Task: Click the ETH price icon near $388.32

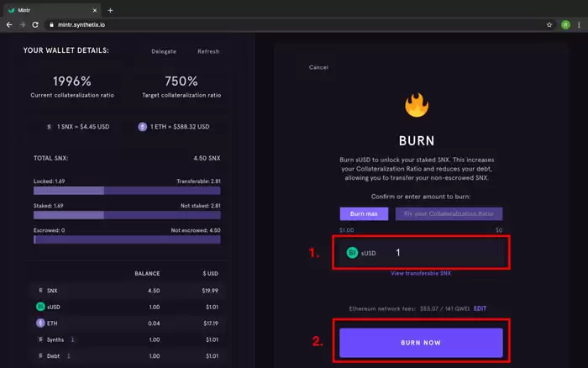Action: pos(142,127)
